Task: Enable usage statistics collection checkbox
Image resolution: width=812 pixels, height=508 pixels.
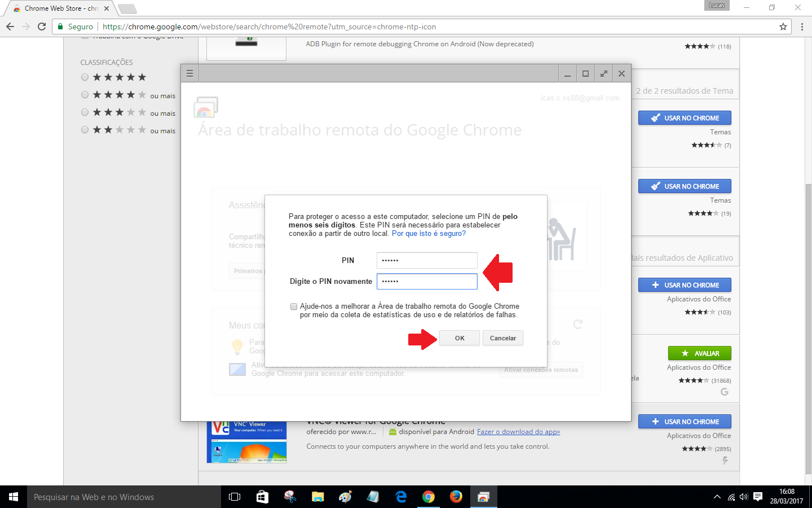Action: (x=294, y=306)
